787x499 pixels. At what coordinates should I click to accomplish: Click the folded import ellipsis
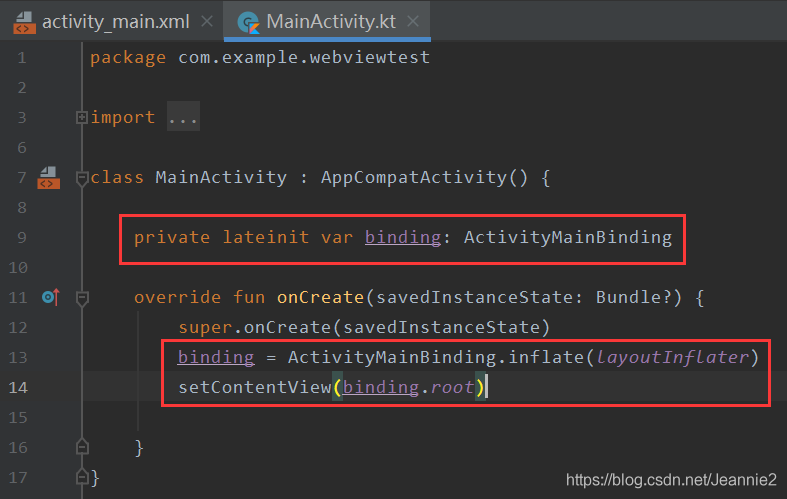point(183,118)
